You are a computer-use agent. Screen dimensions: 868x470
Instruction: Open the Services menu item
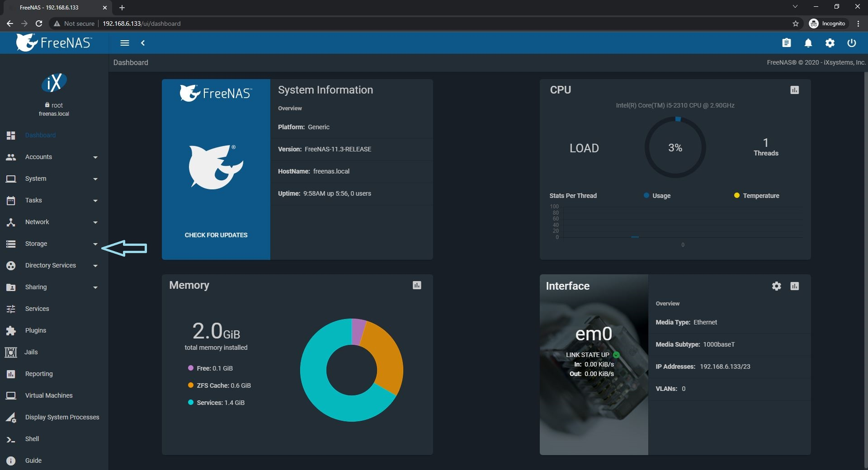pyautogui.click(x=54, y=309)
